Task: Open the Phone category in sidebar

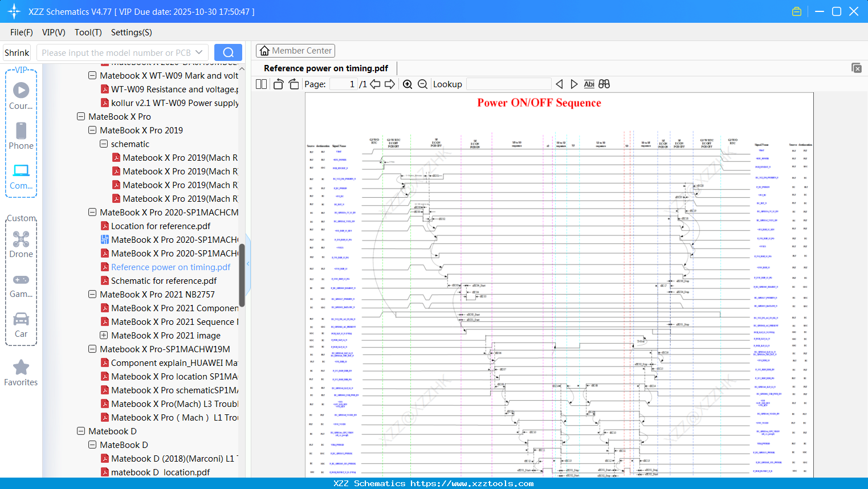Action: pos(21,136)
